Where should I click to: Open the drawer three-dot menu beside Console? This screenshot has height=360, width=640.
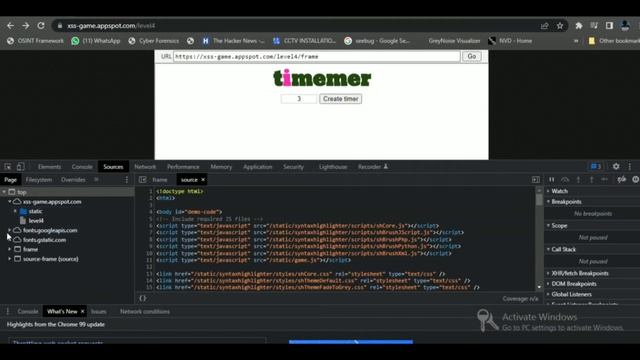point(7,311)
